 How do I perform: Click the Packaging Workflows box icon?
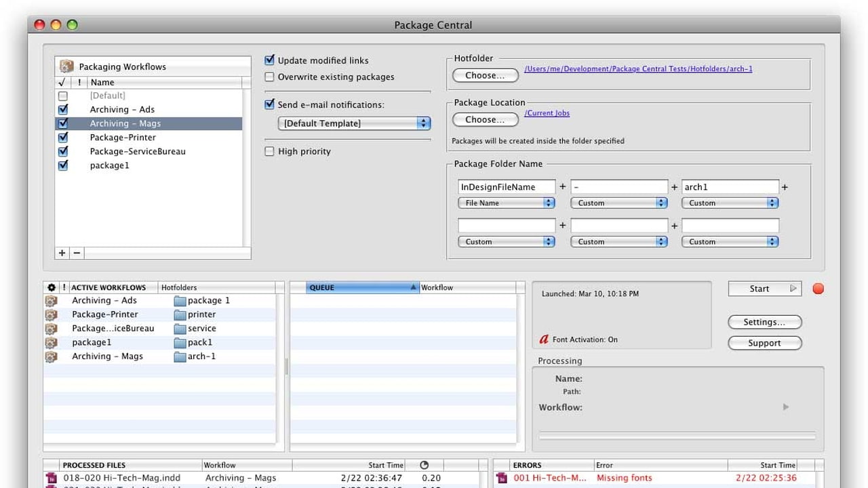point(66,66)
